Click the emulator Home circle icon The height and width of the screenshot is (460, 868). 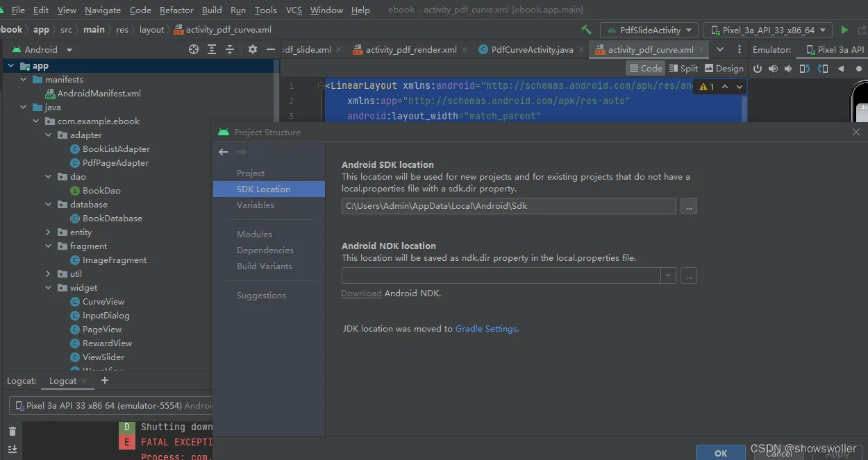pos(859,69)
